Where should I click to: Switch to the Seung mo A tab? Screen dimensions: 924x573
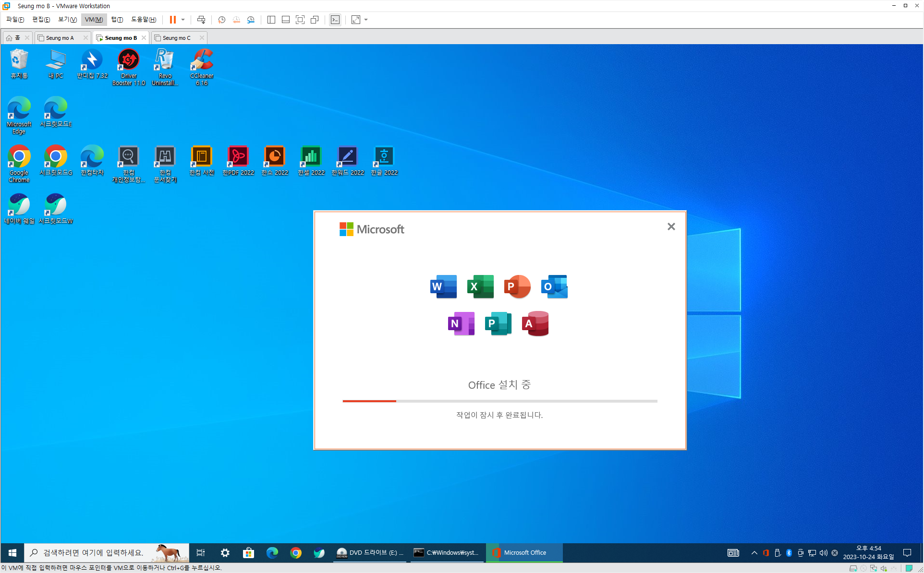(x=60, y=37)
